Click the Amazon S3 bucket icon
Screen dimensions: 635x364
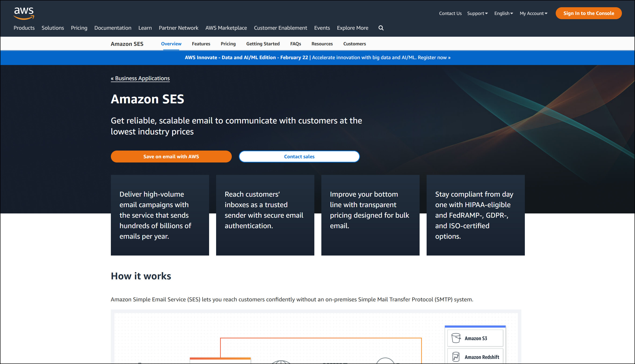pos(456,338)
